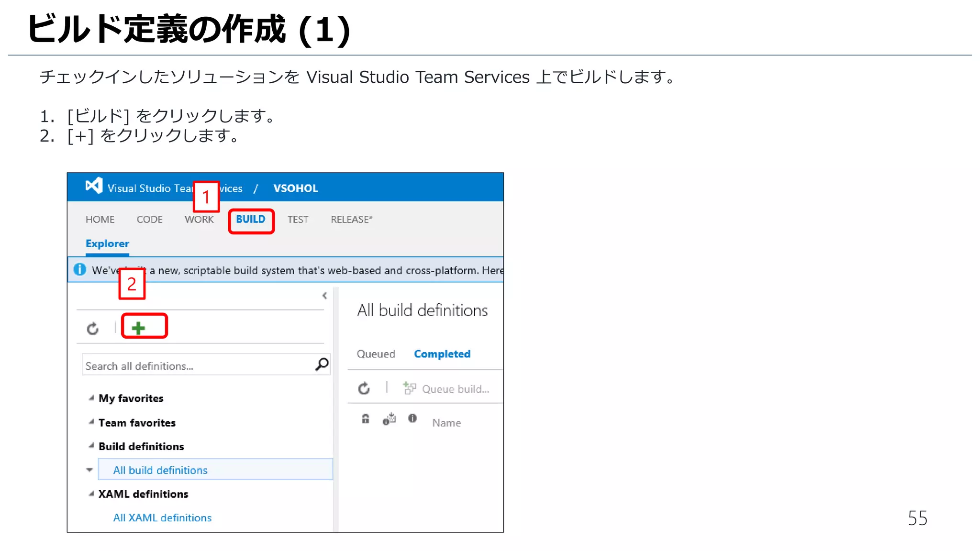The height and width of the screenshot is (551, 980).
Task: Open dropdown arrow beside All build definitions
Action: (x=89, y=470)
